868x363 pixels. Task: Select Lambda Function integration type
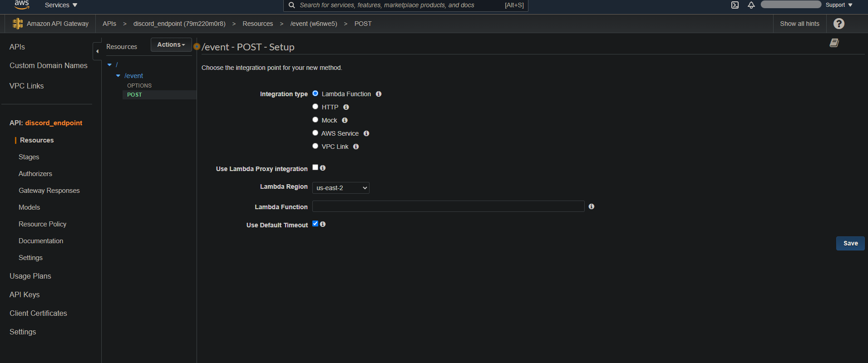(x=315, y=93)
